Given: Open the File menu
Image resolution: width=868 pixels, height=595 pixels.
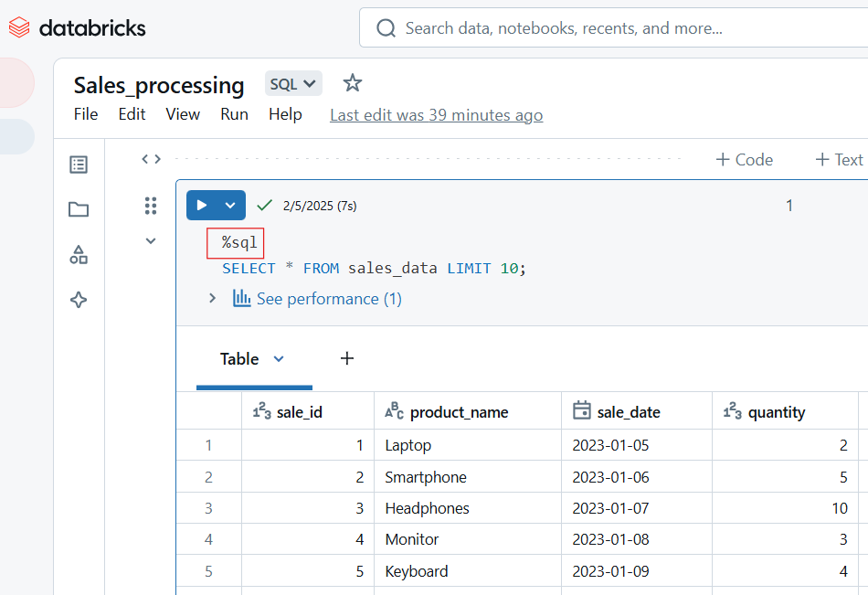Looking at the screenshot, I should coord(86,114).
